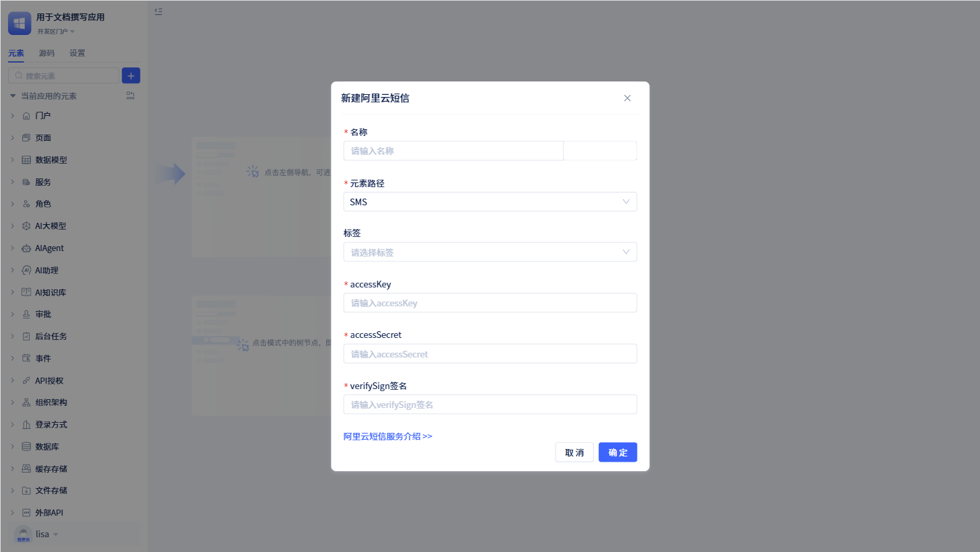Image resolution: width=980 pixels, height=552 pixels.
Task: Click the AI助理 icon
Action: 26,271
